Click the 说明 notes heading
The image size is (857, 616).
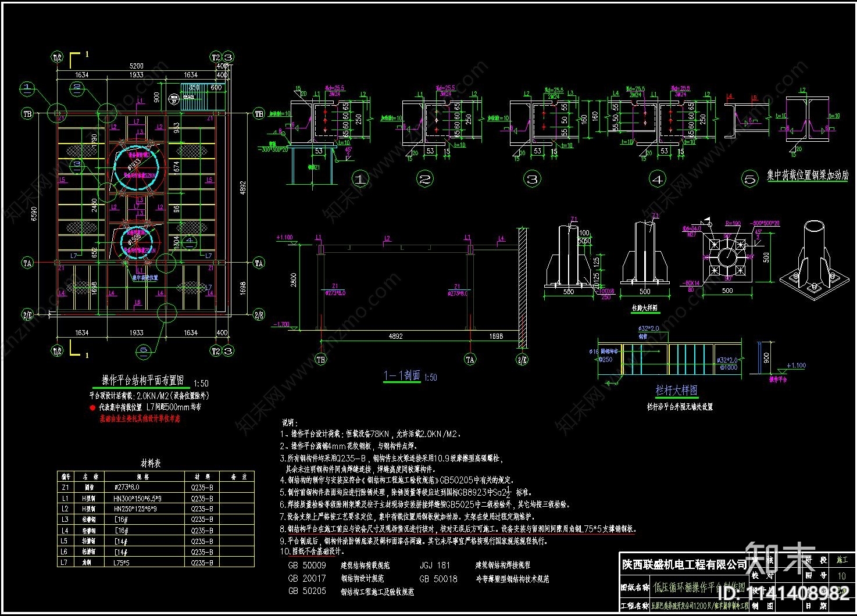(x=290, y=422)
